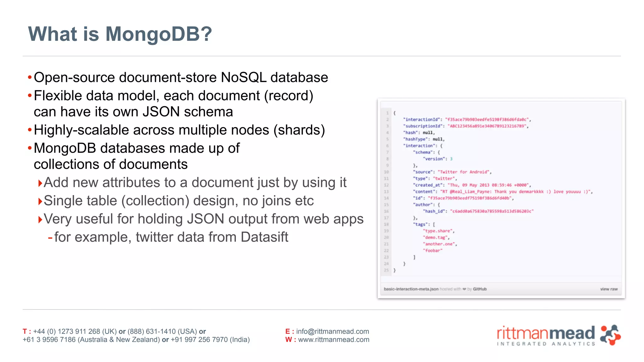
Task: Open the www.rittmanmead.com website link
Action: [334, 340]
